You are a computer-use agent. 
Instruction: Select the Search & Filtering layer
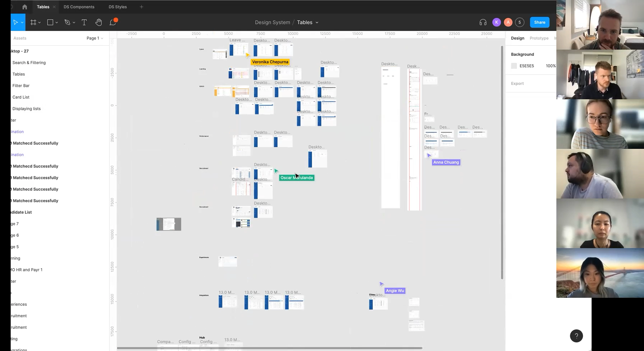tap(29, 63)
